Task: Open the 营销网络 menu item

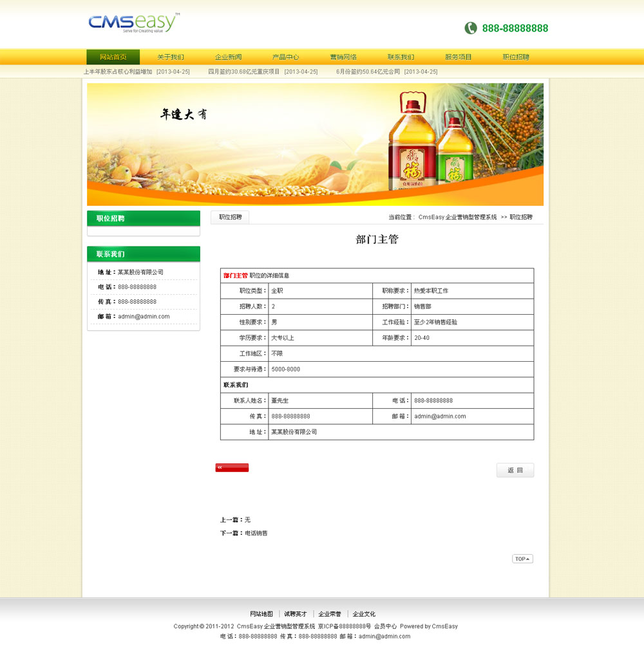Action: coord(343,57)
